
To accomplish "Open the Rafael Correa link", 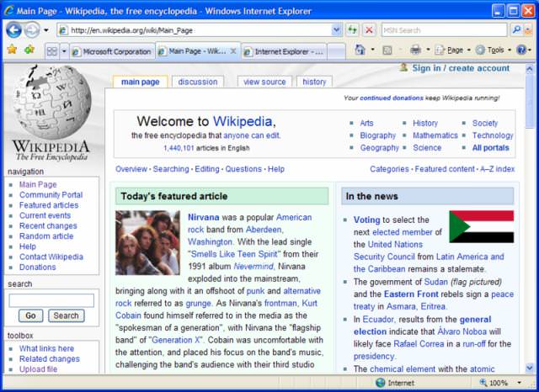I will coord(419,343).
